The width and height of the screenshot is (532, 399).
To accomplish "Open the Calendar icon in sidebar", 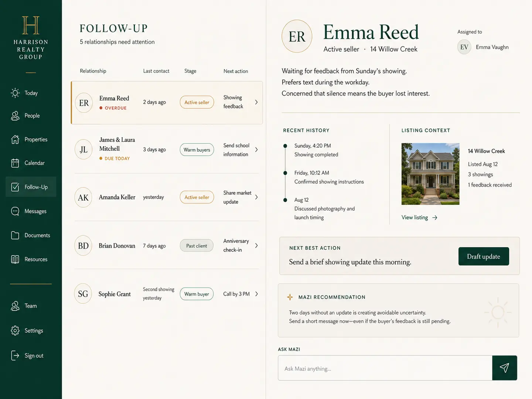I will click(15, 163).
